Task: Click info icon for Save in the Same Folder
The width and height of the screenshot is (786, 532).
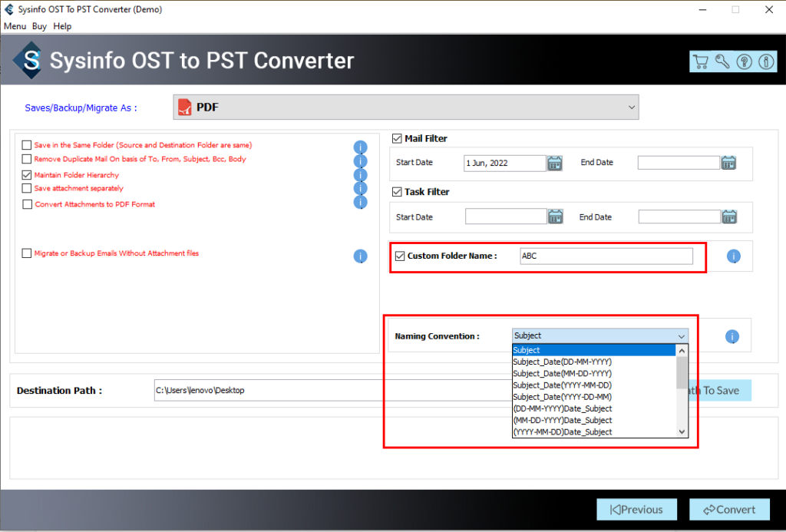Action: (x=361, y=147)
